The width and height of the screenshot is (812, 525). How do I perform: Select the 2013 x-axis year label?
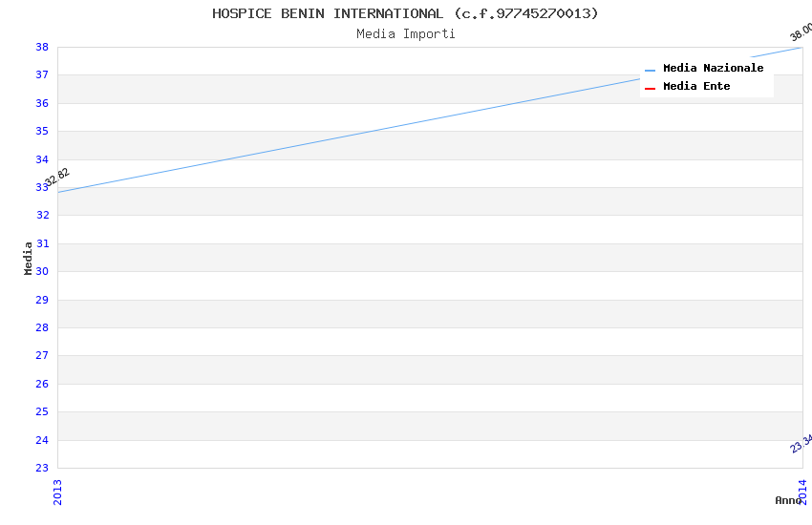[57, 492]
